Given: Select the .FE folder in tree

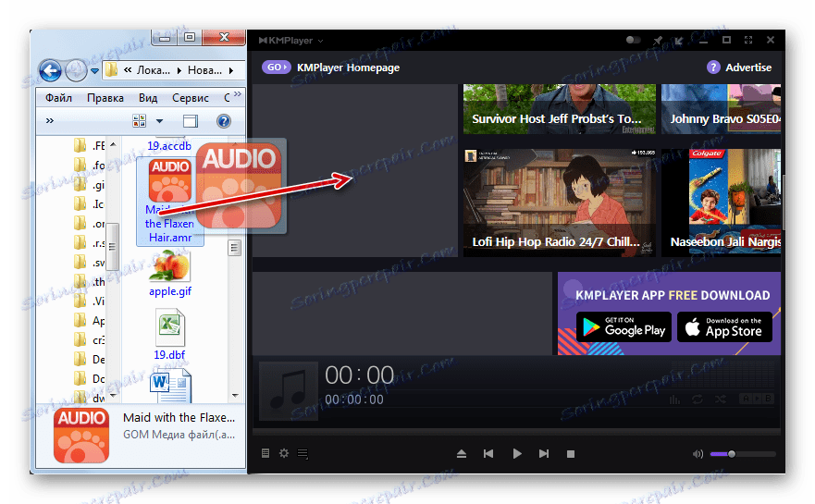Looking at the screenshot, I should coord(89,145).
